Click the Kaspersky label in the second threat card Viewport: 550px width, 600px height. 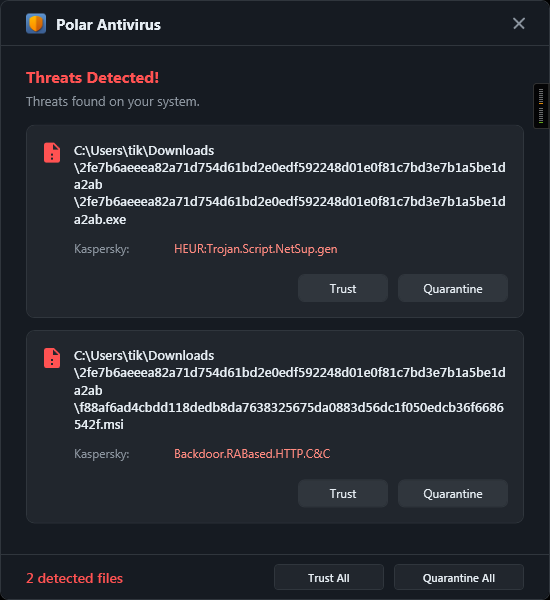[x=101, y=454]
